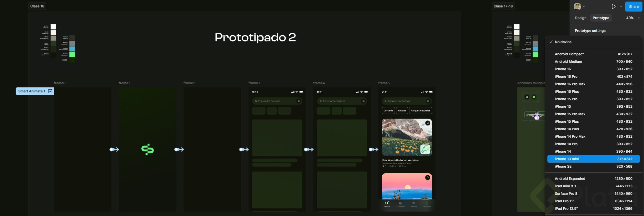Choose iPad mini 8.3 device
The width and height of the screenshot is (644, 216).
(x=593, y=186)
